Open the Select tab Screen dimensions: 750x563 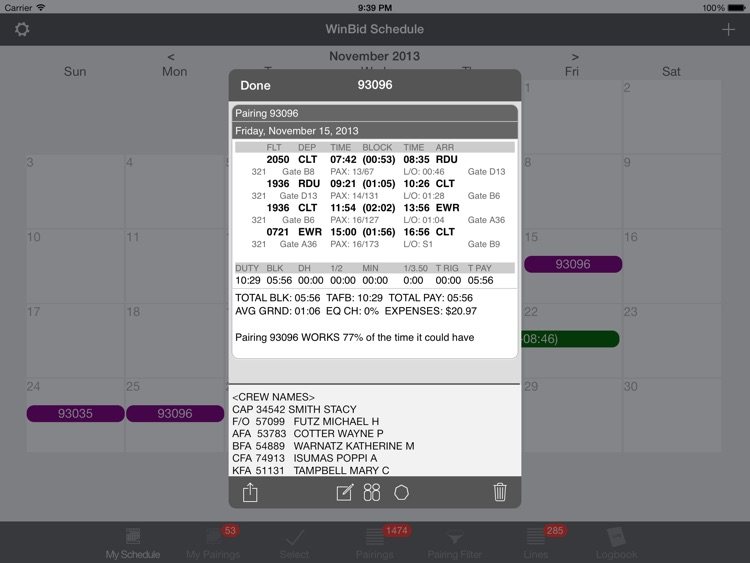pyautogui.click(x=294, y=543)
